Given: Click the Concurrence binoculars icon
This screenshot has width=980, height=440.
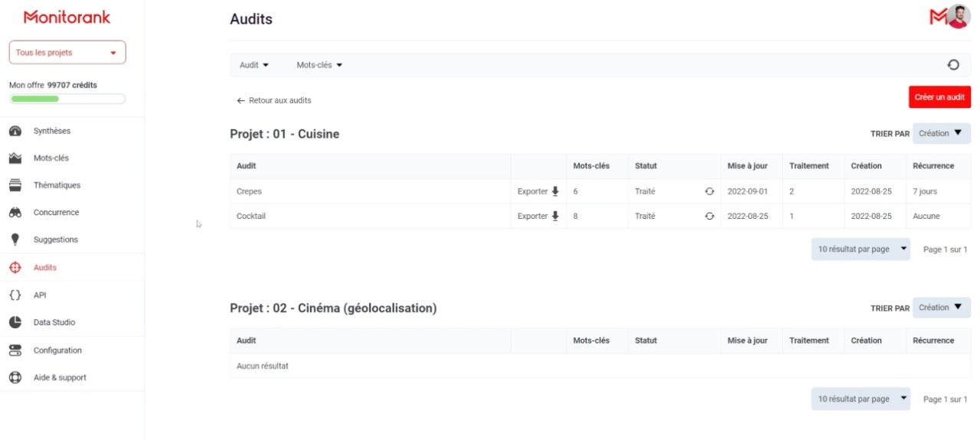Looking at the screenshot, I should pyautogui.click(x=15, y=213).
